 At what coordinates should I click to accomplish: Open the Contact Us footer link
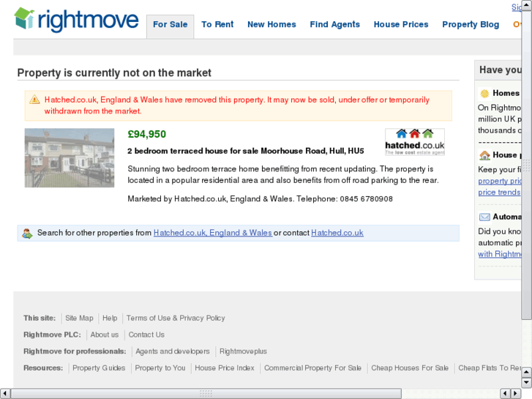(146, 335)
